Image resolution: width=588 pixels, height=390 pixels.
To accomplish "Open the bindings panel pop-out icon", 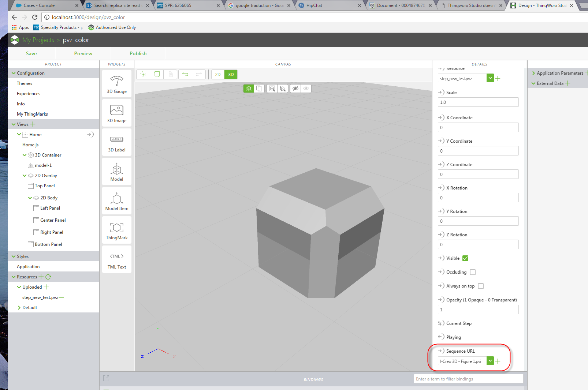I will tap(106, 378).
